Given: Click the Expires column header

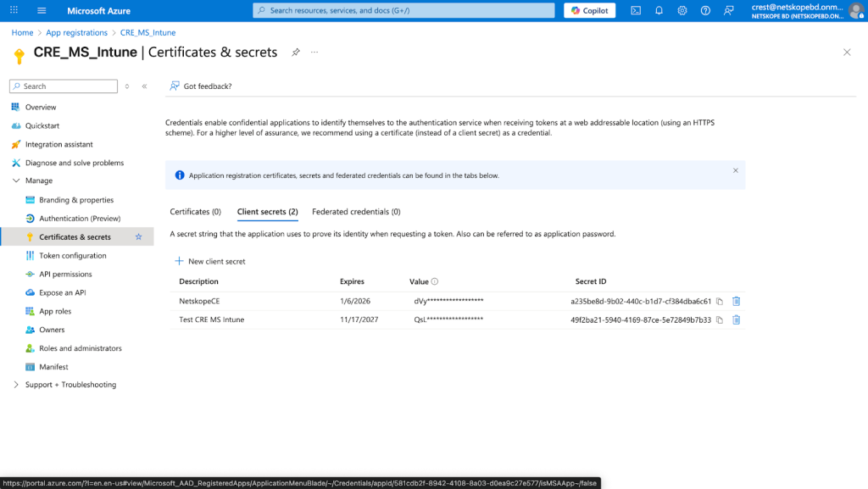Looking at the screenshot, I should (x=352, y=281).
